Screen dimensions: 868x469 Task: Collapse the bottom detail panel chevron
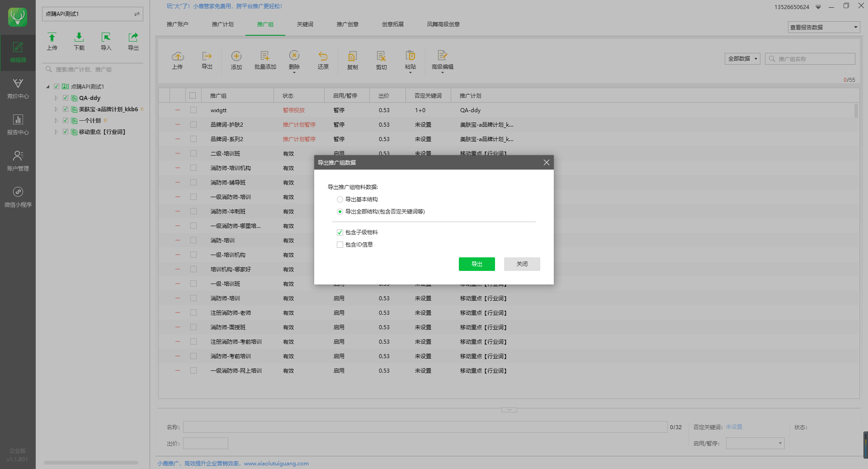click(509, 410)
